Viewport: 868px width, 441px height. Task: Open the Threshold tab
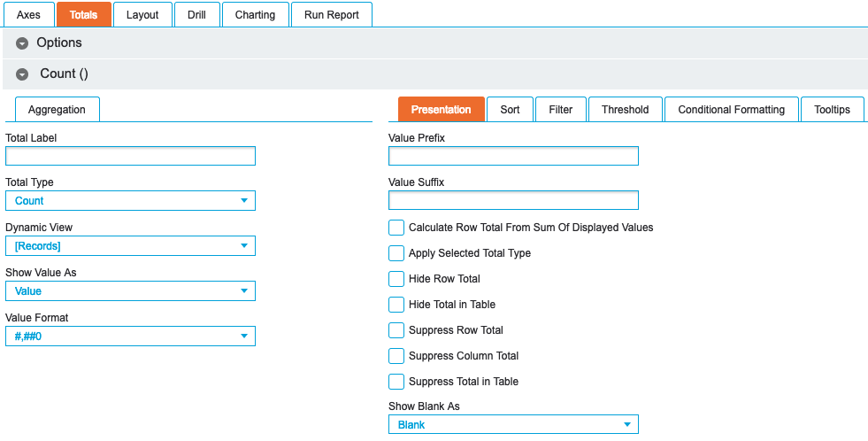click(625, 110)
